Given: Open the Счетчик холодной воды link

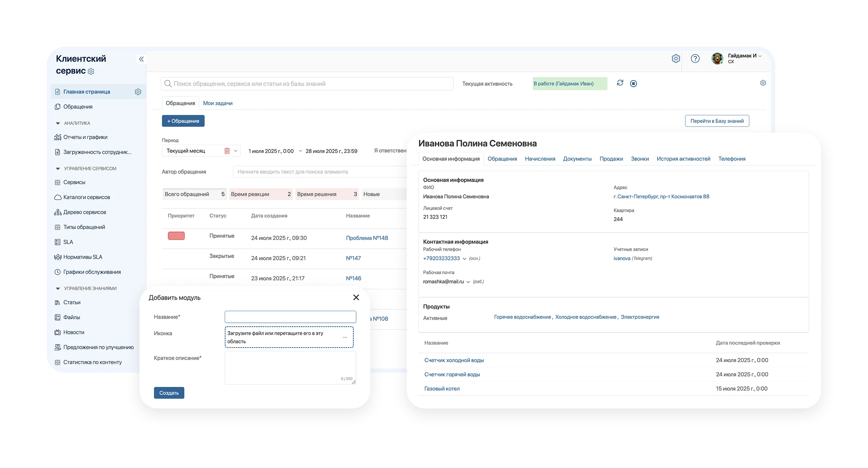Looking at the screenshot, I should [454, 360].
